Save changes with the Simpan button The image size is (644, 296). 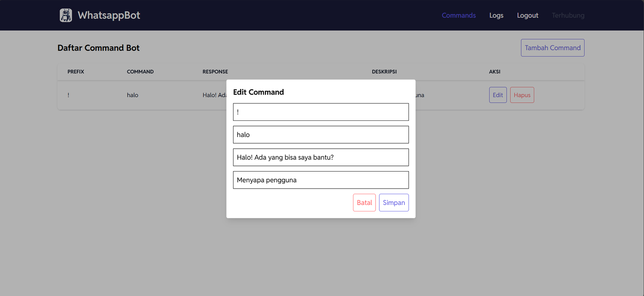[x=394, y=203]
